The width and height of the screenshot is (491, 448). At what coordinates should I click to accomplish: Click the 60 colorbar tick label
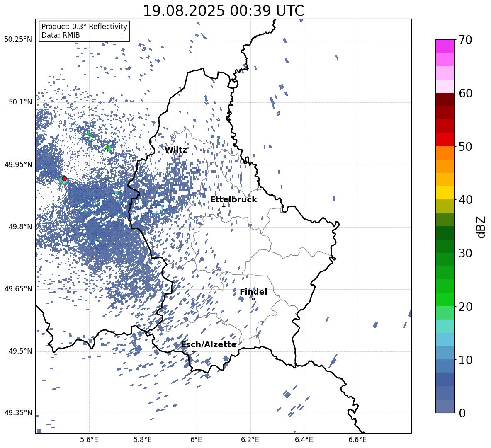coord(465,93)
